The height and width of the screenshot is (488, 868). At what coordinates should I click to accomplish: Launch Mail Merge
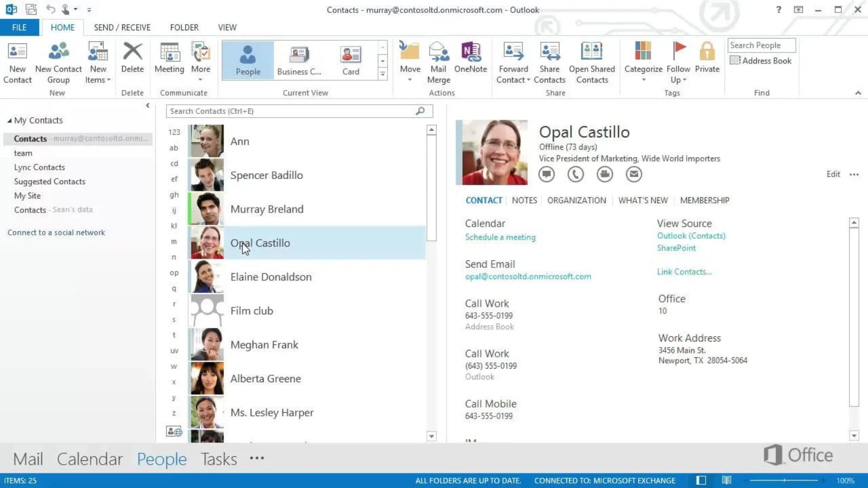tap(438, 63)
